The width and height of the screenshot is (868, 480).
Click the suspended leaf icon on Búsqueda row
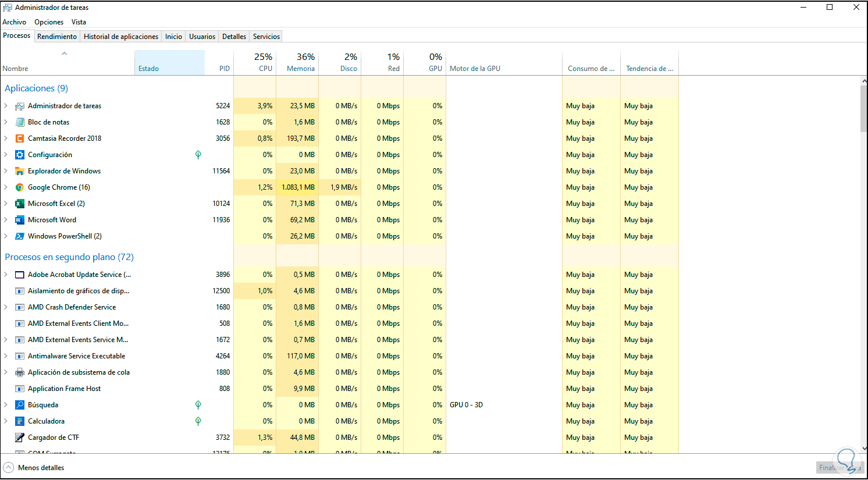(198, 405)
